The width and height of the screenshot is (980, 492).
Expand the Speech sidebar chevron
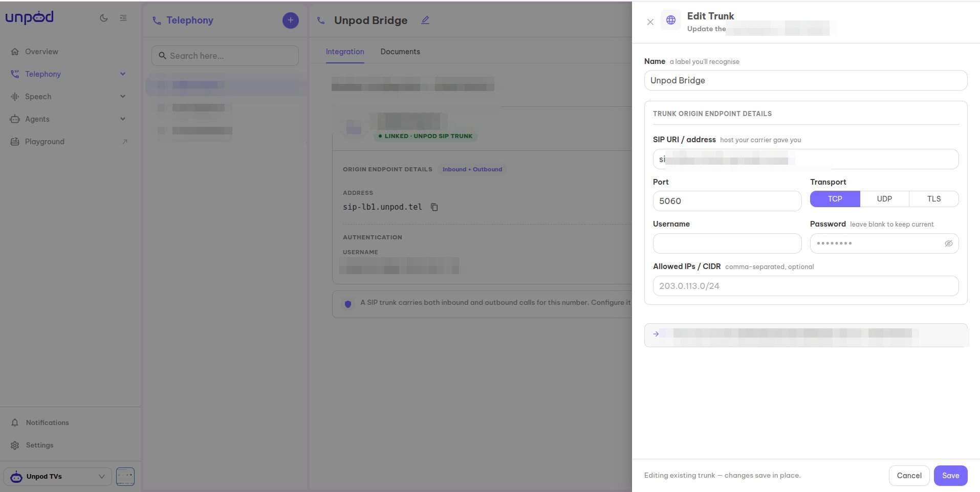pyautogui.click(x=123, y=97)
